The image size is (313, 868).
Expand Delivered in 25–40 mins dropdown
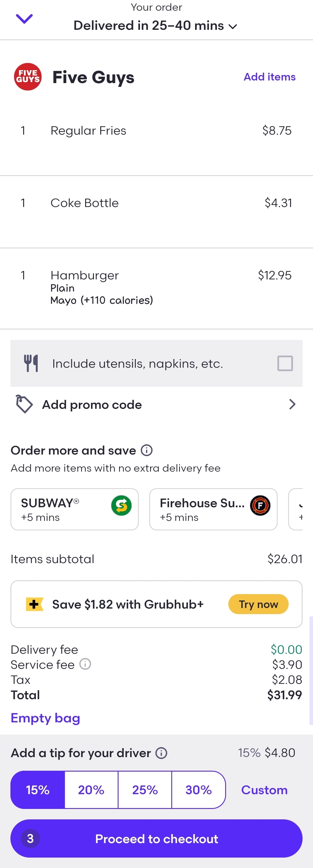156,25
